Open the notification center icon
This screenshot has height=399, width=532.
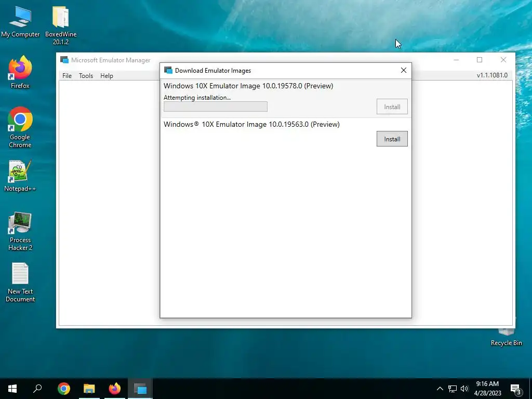[516, 389]
